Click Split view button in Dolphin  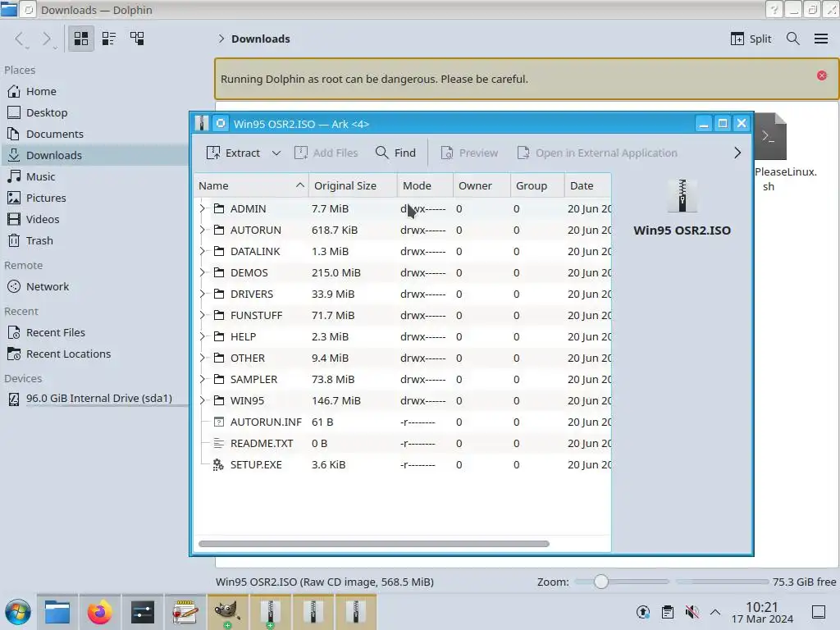tap(751, 39)
